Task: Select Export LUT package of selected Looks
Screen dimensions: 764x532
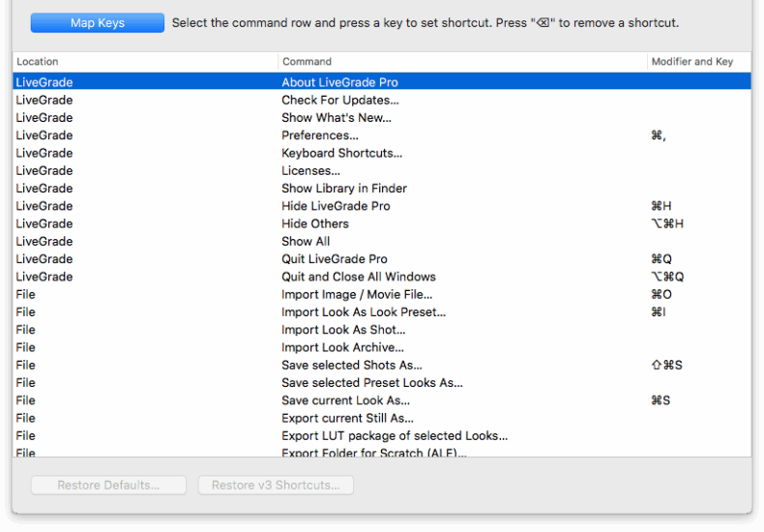Action: tap(394, 435)
